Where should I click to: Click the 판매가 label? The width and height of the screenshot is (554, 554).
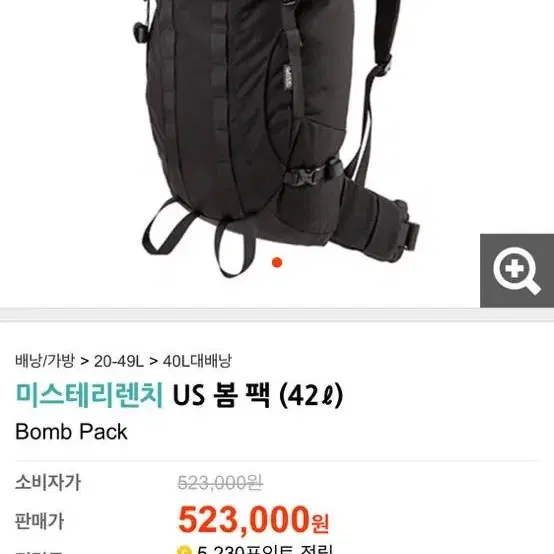(40, 521)
